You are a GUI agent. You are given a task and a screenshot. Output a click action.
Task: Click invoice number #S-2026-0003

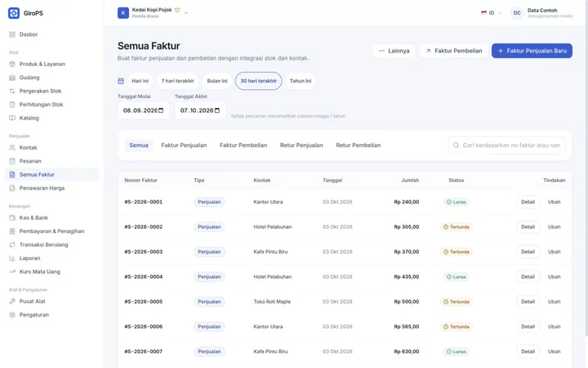tap(144, 252)
